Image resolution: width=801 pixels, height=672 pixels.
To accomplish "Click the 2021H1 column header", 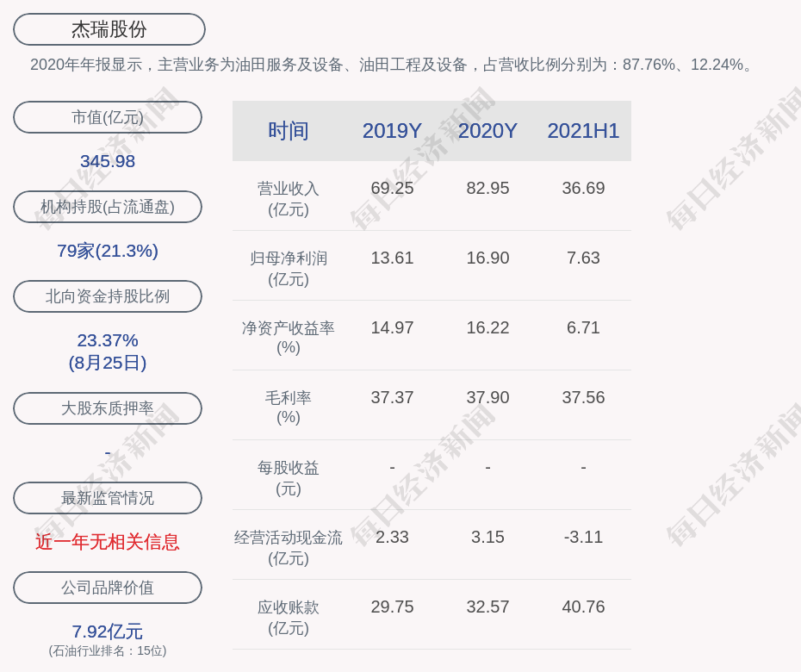I will 583,131.
